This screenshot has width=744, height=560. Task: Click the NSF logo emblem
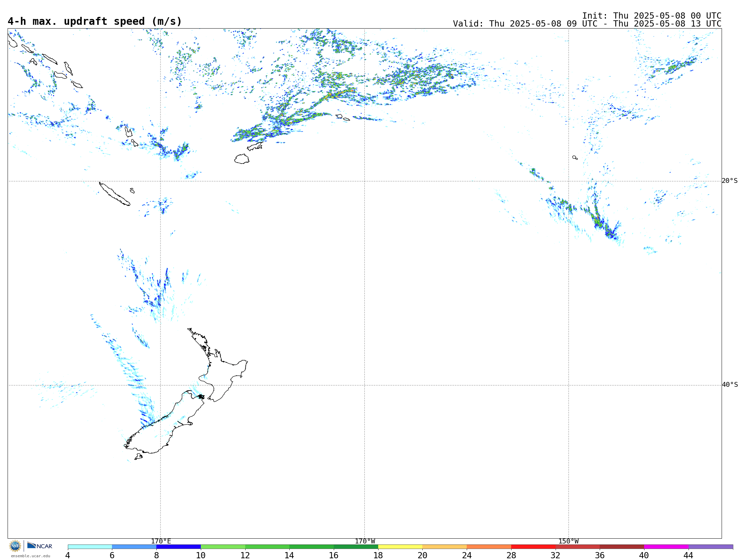[15, 546]
